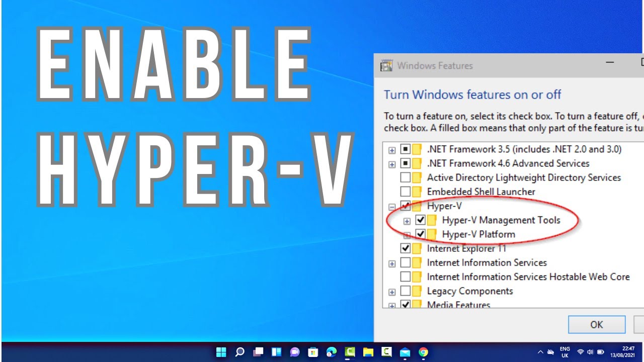Enable Embedded Shell Launcher checkbox
The width and height of the screenshot is (644, 362).
406,192
